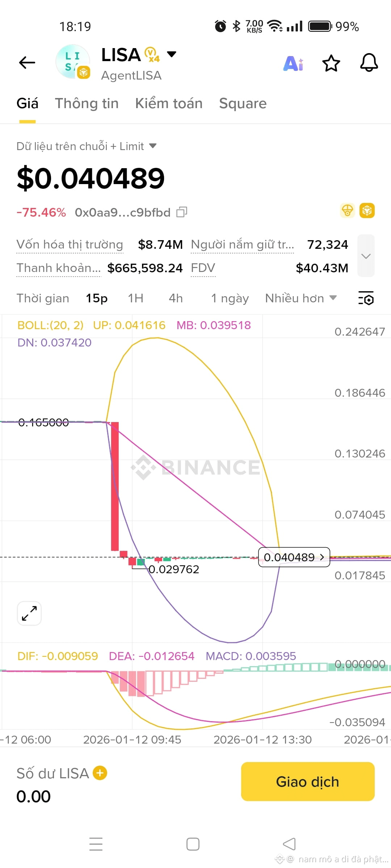Viewport: 391px width, 868px height.
Task: Open Nhiều hơn timeframe dropdown
Action: pyautogui.click(x=301, y=298)
